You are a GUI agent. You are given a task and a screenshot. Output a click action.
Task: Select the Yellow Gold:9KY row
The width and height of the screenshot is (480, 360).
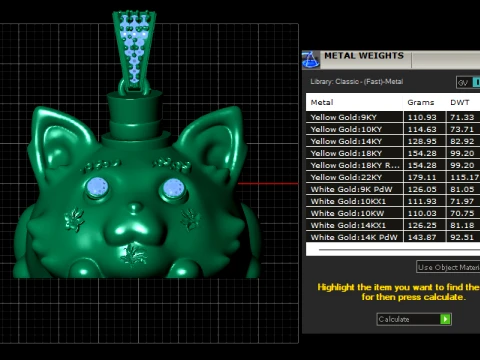click(393, 117)
